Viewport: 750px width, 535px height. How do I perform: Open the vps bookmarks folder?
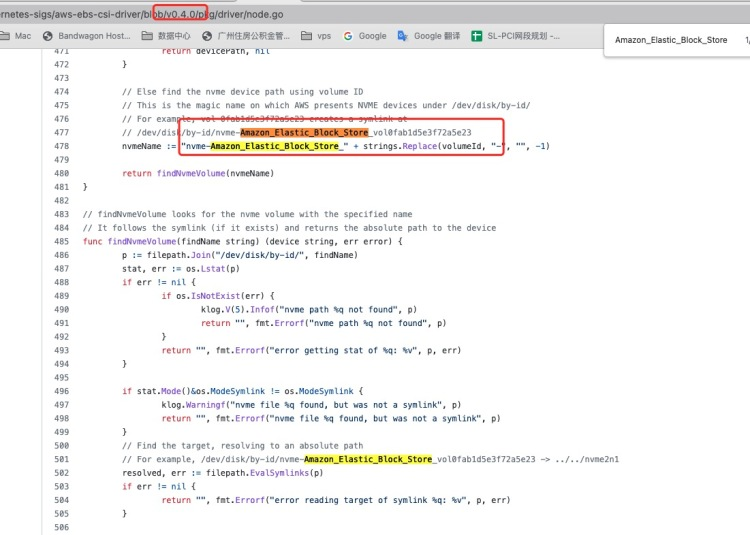[316, 36]
